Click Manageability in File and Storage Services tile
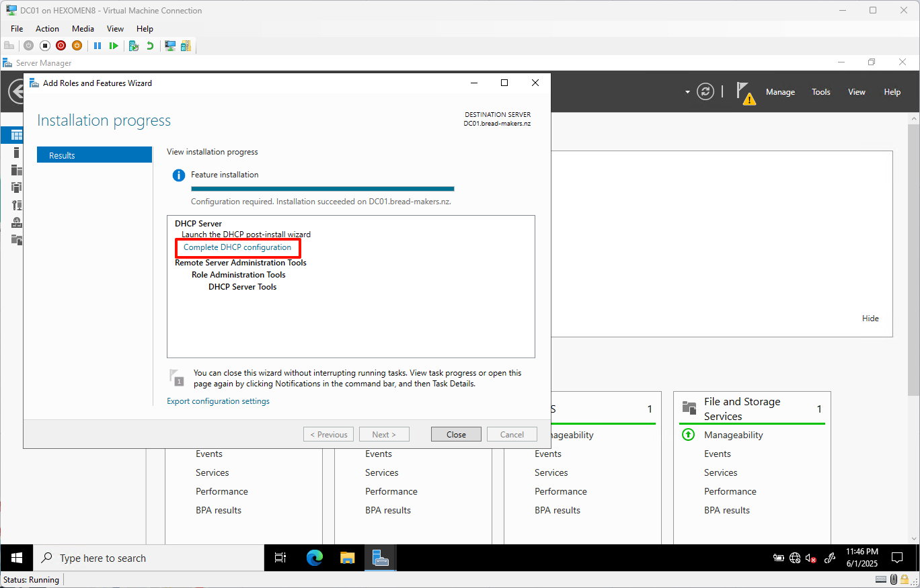Viewport: 920px width, 588px height. coord(733,435)
